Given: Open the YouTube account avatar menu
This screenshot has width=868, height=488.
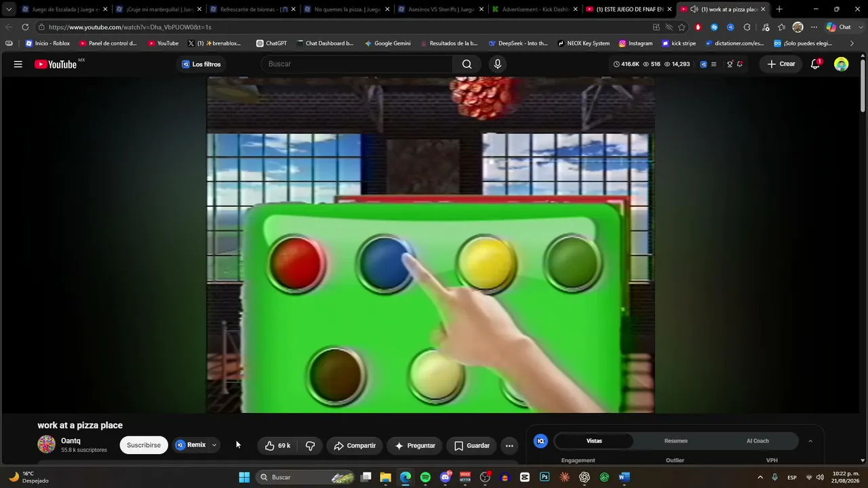Looking at the screenshot, I should click(x=841, y=64).
